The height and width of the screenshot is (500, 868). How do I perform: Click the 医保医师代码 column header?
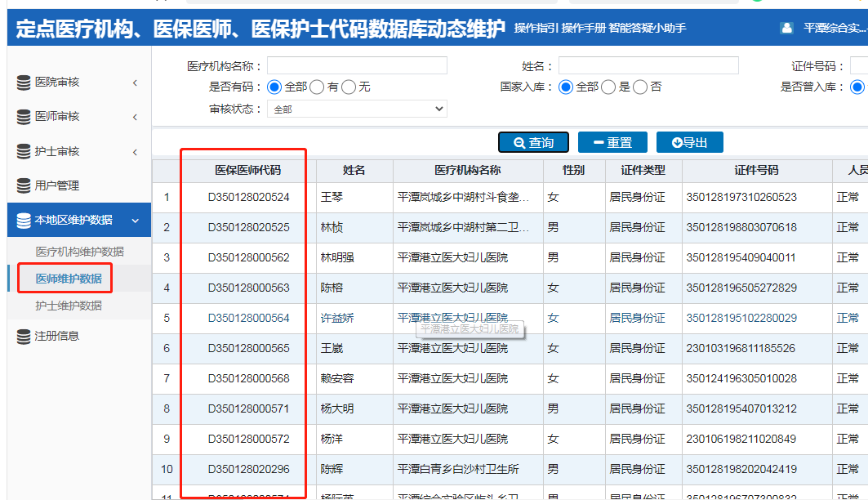248,171
